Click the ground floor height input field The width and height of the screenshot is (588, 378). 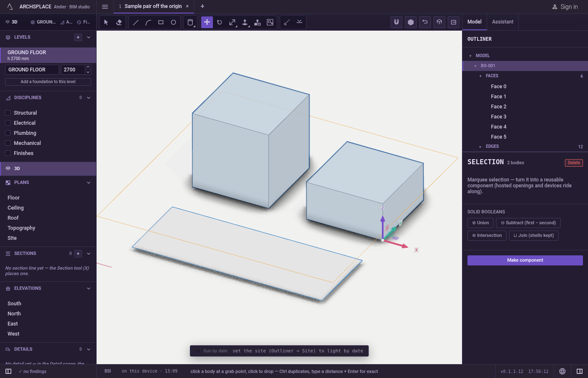(73, 70)
